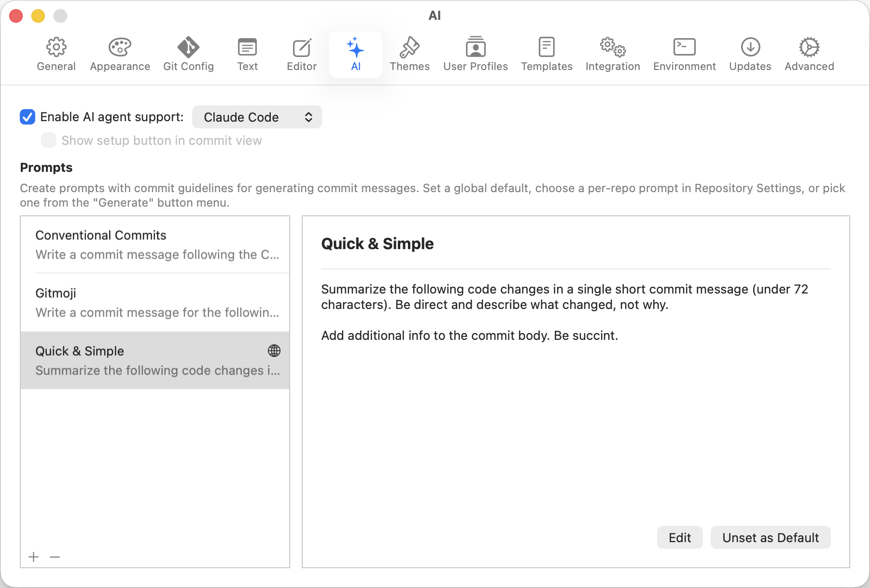
Task: Check Show setup button in commit view
Action: [49, 140]
